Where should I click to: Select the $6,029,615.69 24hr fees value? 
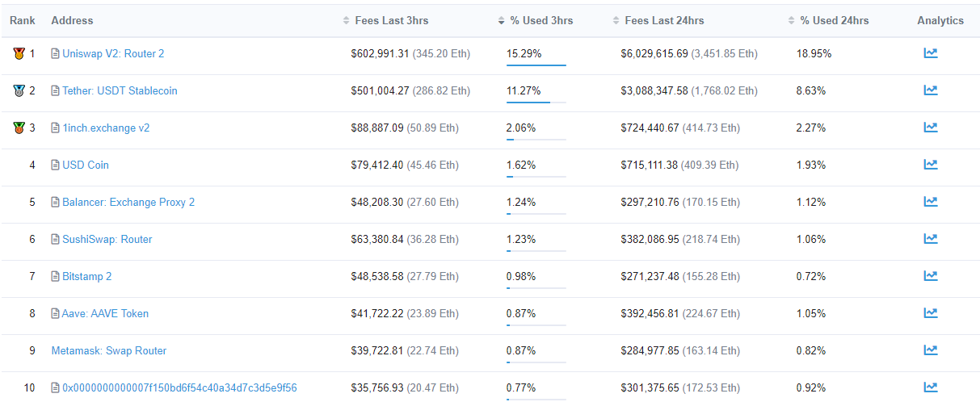(654, 54)
